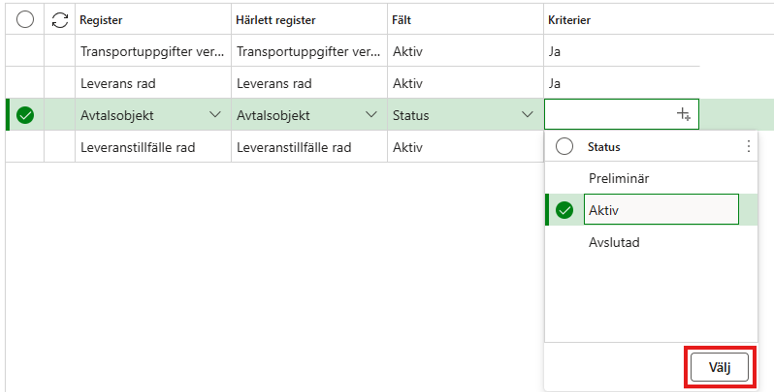780x392 pixels.
Task: Toggle the select-all circle in Status lookup
Action: pos(564,146)
